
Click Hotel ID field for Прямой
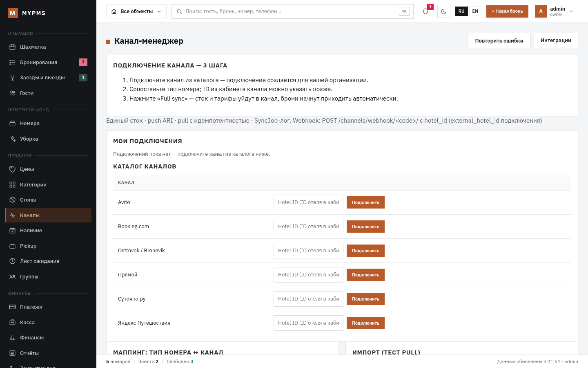308,275
